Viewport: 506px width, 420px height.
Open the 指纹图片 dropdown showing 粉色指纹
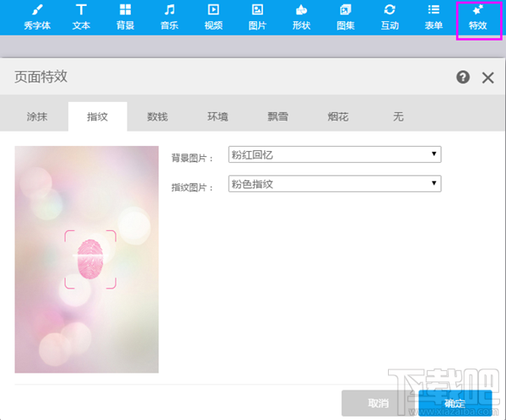pos(335,184)
